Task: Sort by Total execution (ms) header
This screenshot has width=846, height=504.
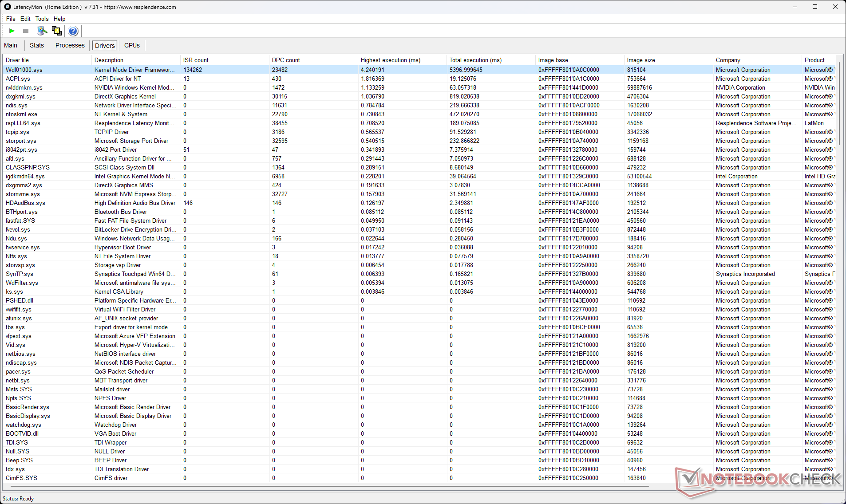Action: point(491,60)
